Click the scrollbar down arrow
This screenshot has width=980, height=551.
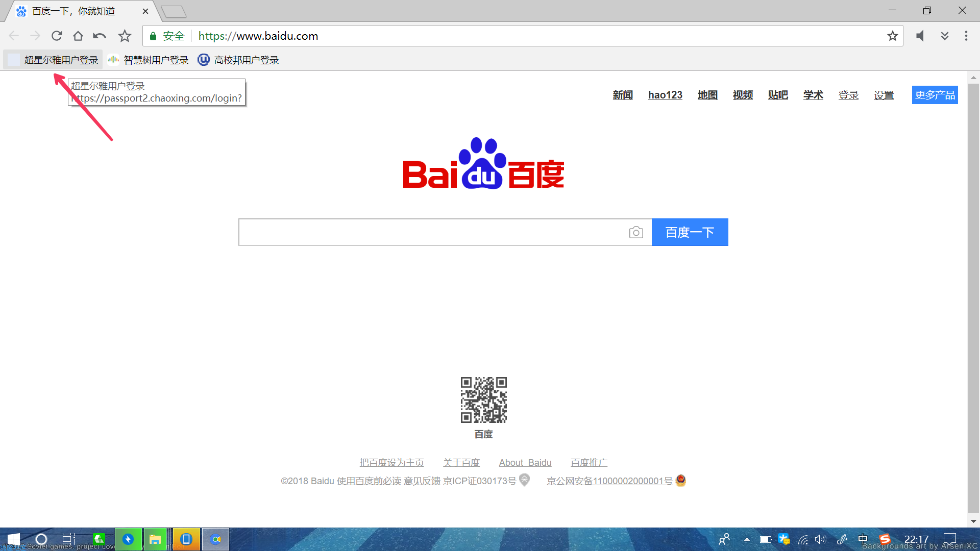point(973,521)
